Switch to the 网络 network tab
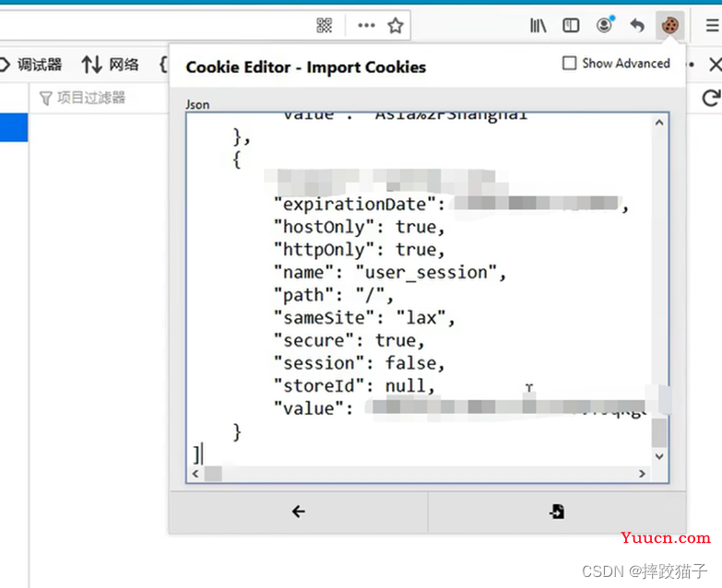Screen dimensions: 722x588 111,65
